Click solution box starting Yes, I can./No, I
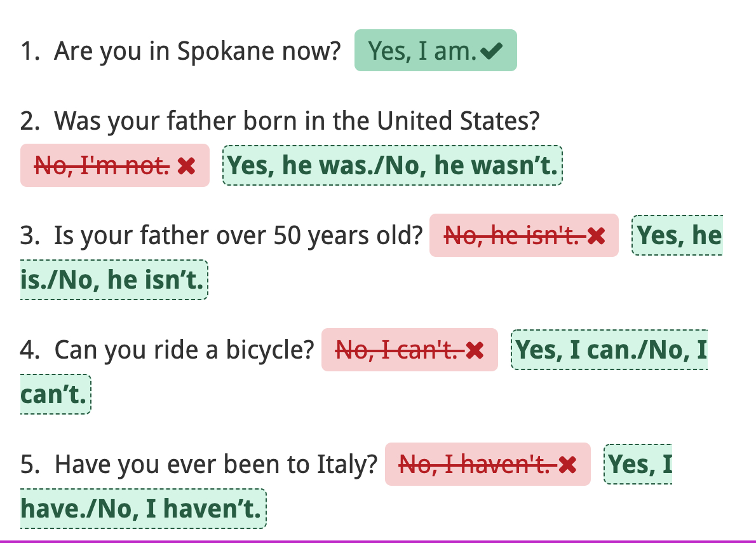The image size is (756, 543). pyautogui.click(x=609, y=350)
